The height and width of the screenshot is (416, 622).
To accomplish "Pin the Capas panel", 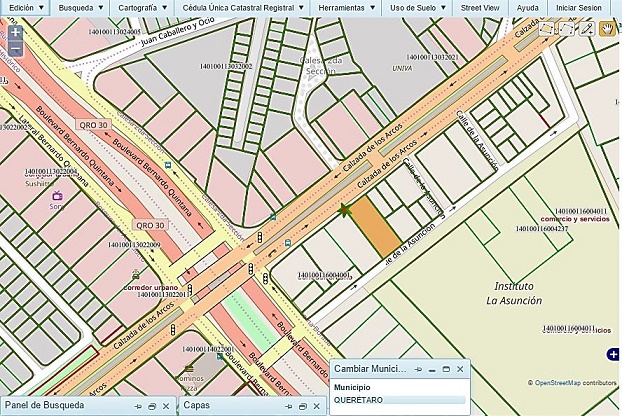I will tap(290, 406).
